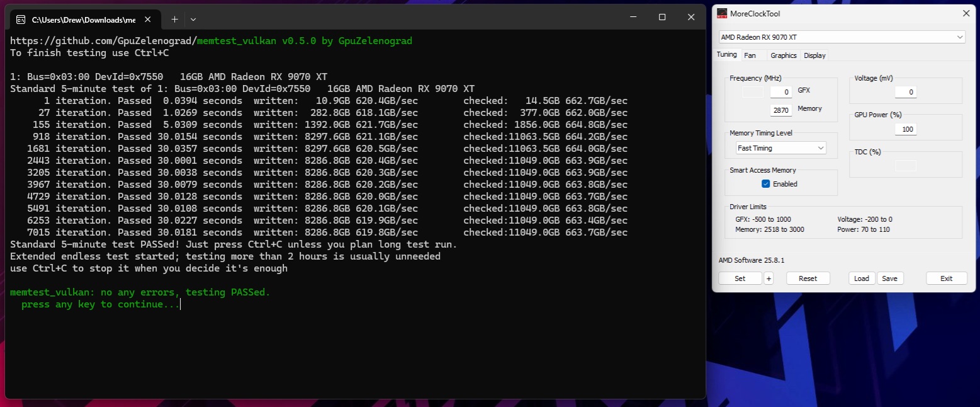Maximize the terminal window
This screenshot has height=407, width=980.
662,18
